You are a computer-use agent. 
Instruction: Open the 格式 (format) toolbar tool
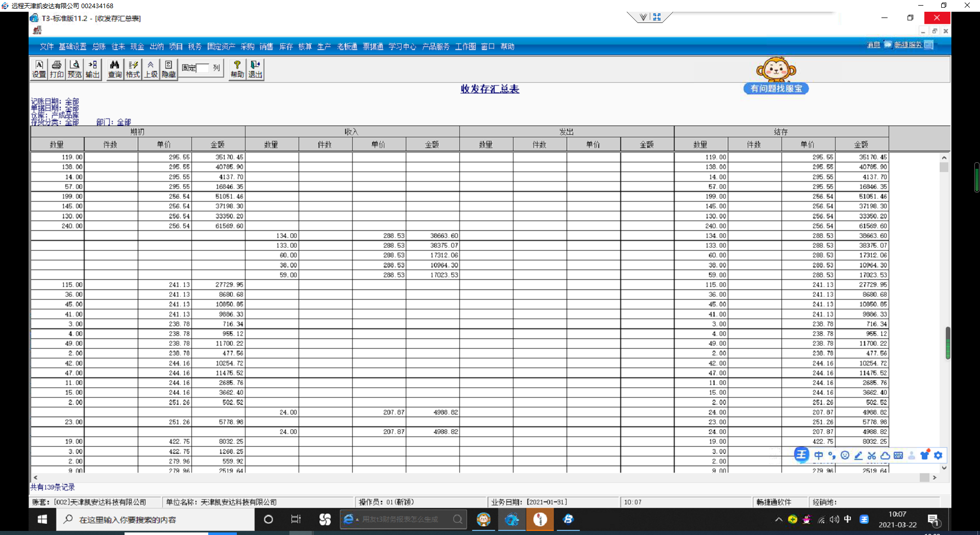point(133,69)
